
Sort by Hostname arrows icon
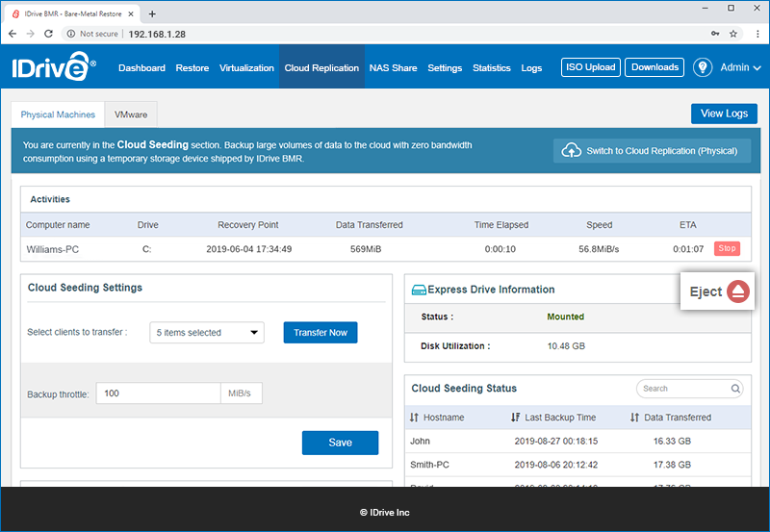(x=414, y=418)
